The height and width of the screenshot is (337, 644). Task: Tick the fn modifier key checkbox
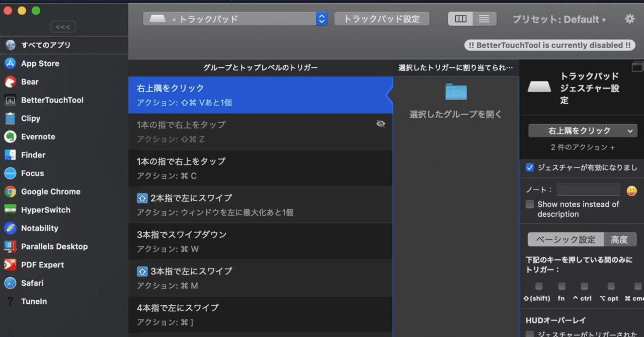point(561,286)
